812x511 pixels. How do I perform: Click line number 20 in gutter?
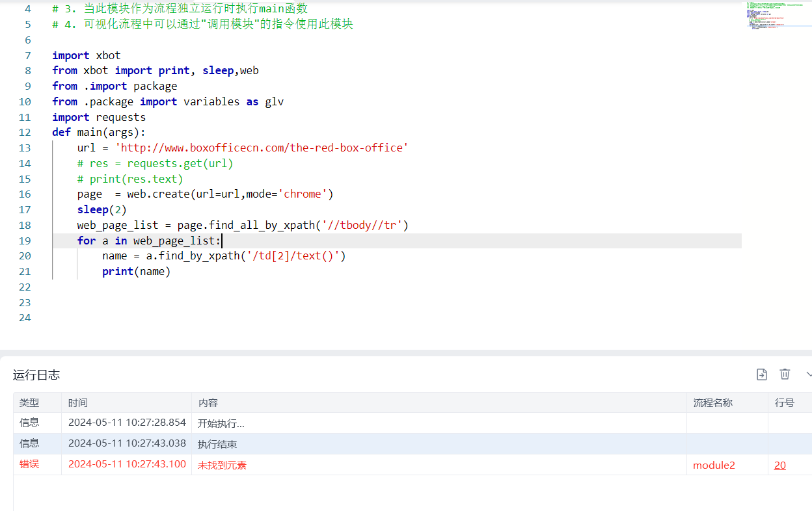(25, 255)
